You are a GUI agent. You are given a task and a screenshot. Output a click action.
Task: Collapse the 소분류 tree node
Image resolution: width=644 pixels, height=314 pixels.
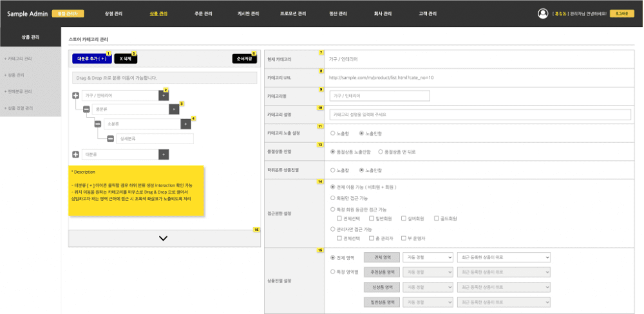coord(99,124)
